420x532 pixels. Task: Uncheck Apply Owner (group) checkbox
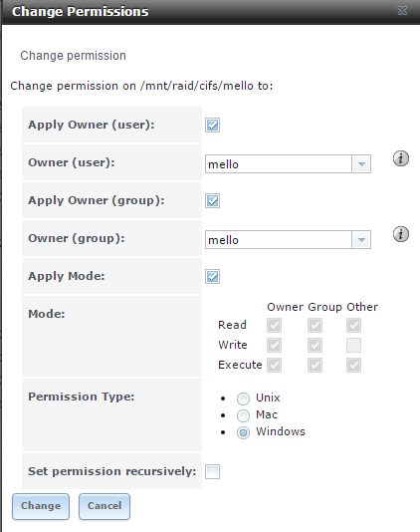point(213,200)
